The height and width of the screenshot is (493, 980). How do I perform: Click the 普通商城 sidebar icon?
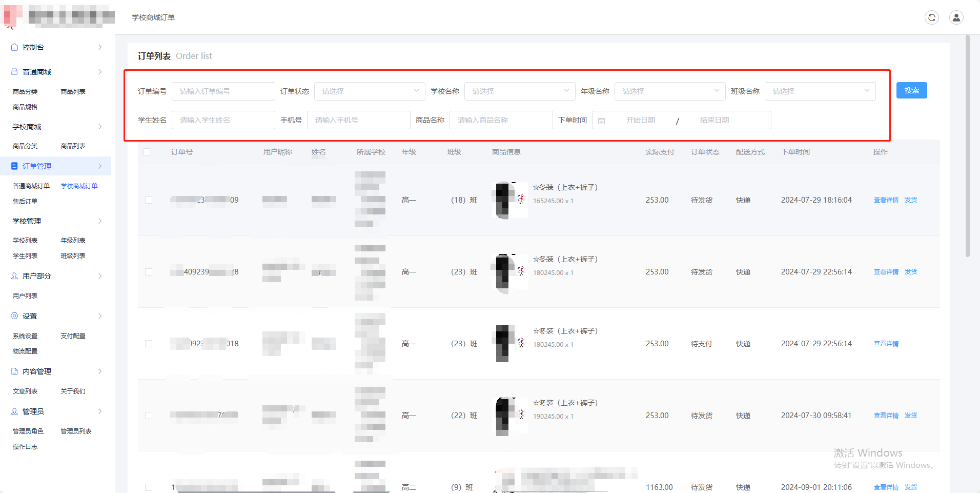(x=14, y=72)
